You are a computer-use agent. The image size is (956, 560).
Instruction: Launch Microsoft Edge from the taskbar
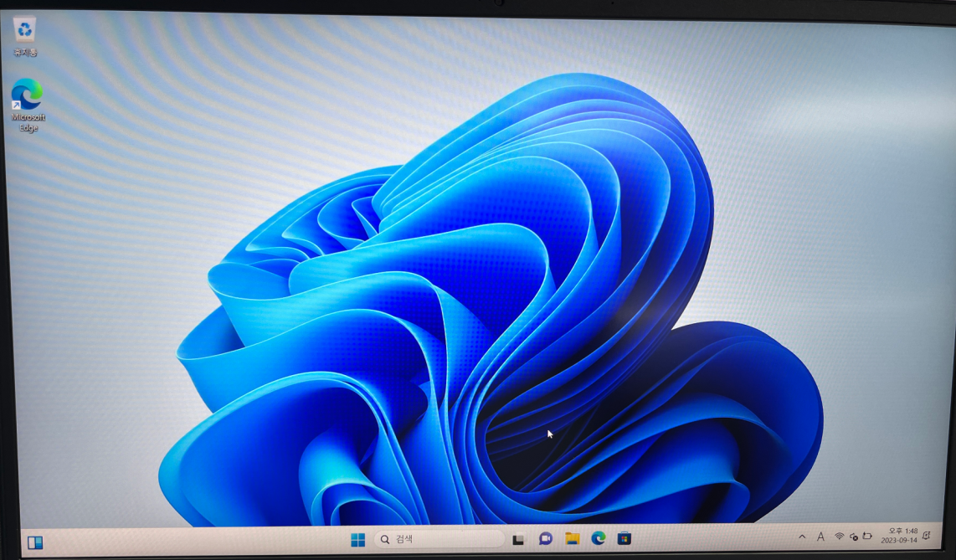598,538
